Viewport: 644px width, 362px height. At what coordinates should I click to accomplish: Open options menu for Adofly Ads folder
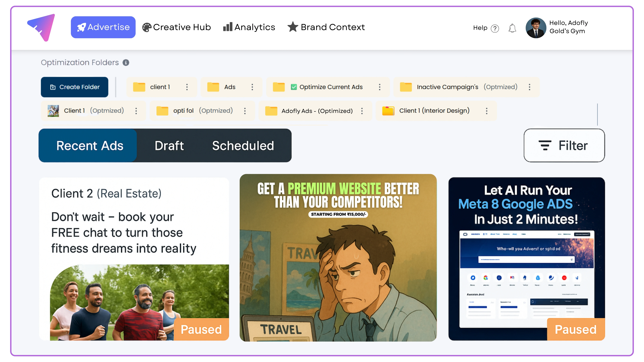point(362,111)
